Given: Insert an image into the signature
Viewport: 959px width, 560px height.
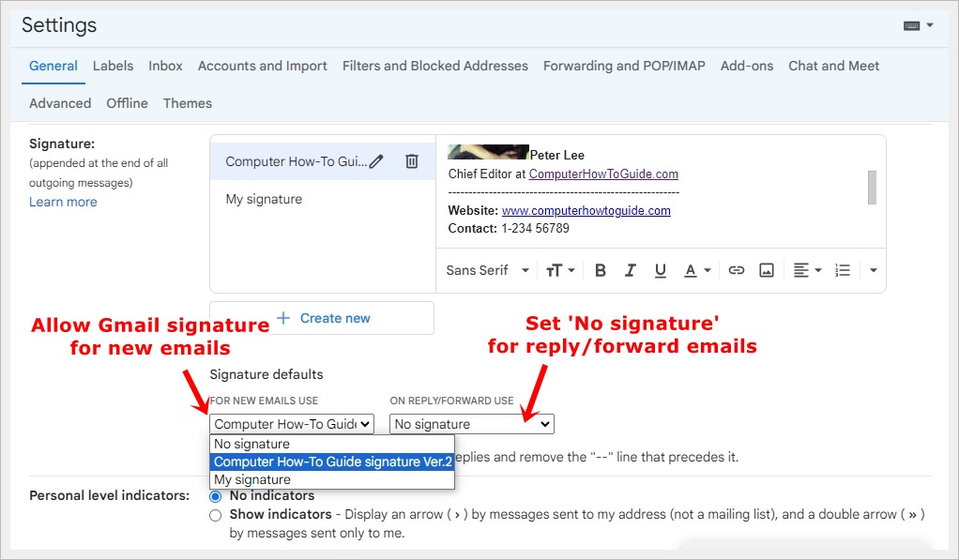Looking at the screenshot, I should (x=767, y=269).
